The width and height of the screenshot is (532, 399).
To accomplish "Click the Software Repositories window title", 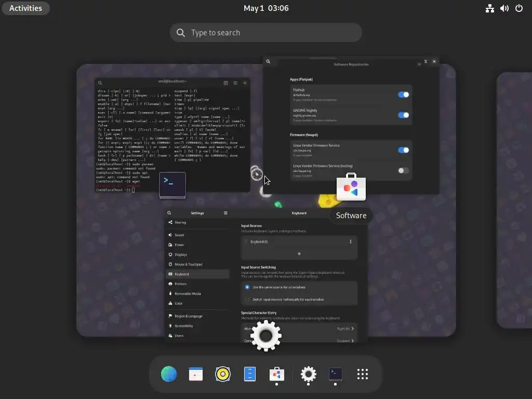I will coord(351,64).
